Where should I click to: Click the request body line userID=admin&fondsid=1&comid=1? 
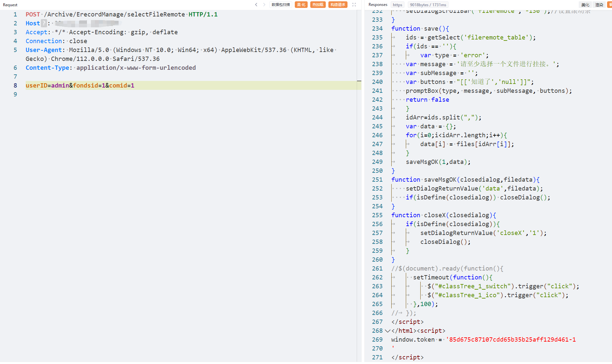(x=80, y=86)
